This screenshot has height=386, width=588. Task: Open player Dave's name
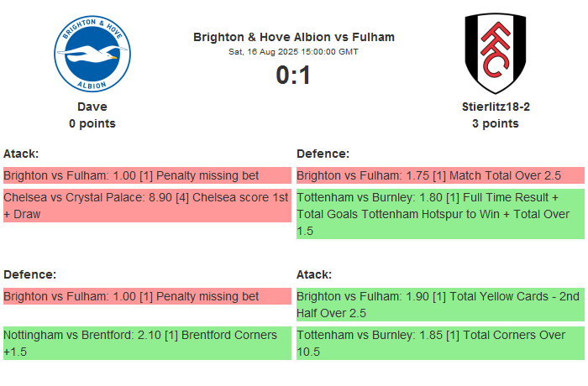click(x=92, y=107)
